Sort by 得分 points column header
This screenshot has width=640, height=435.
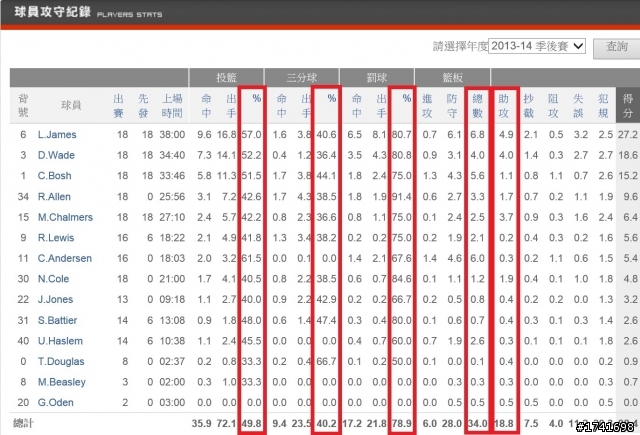pyautogui.click(x=628, y=106)
